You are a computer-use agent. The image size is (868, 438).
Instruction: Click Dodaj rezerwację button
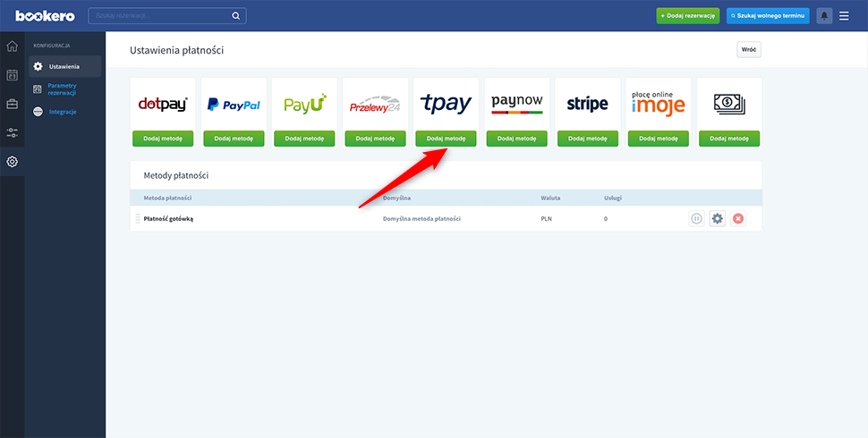pos(688,16)
